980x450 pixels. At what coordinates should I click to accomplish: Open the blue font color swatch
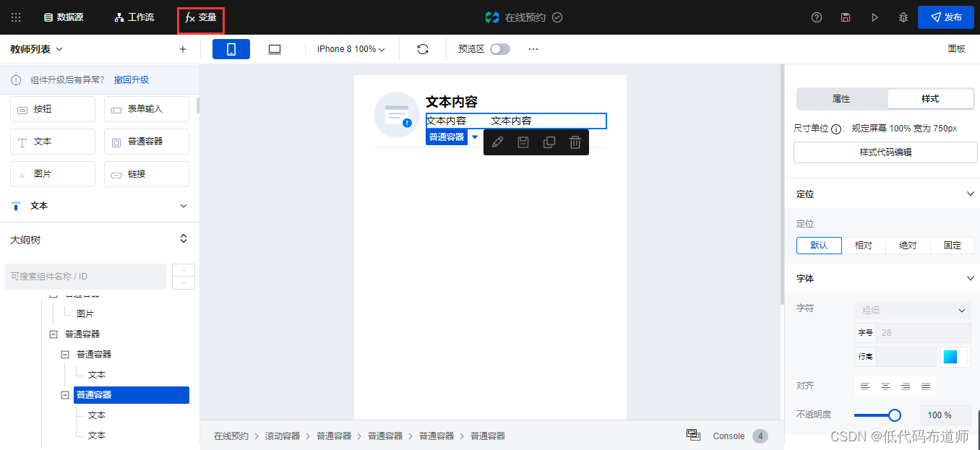[950, 357]
